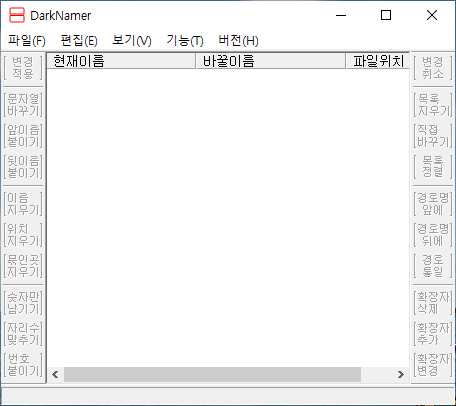Click the horizontal scrollbar right arrow
Viewport: 456px width, 406px height.
click(401, 375)
